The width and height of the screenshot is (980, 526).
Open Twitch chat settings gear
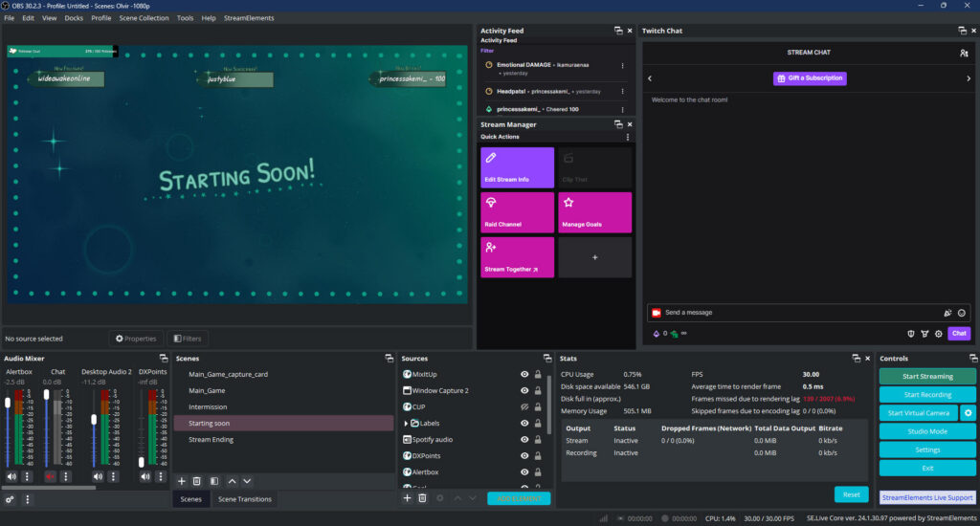[939, 334]
